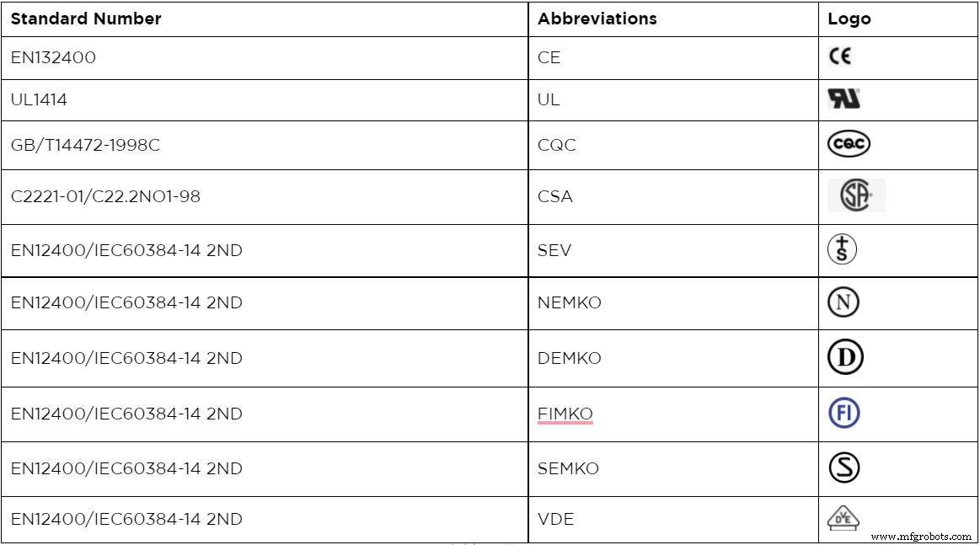Click the UL recognized component logo
This screenshot has width=980, height=545.
click(x=844, y=100)
